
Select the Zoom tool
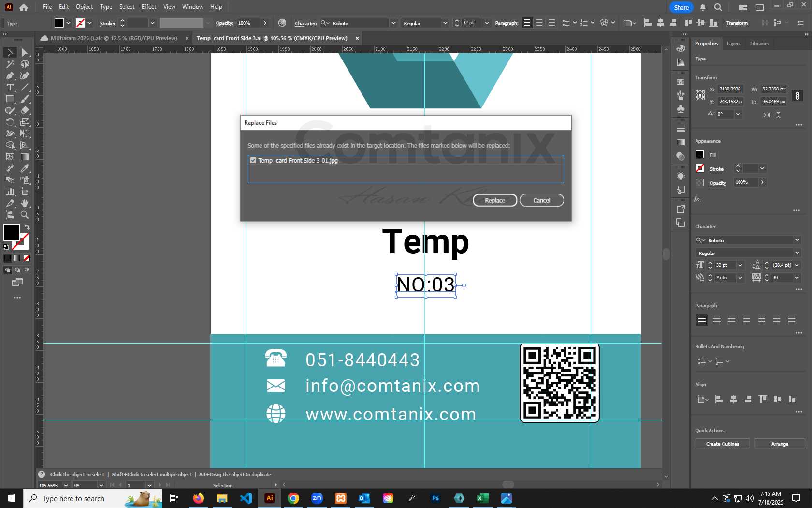(25, 215)
